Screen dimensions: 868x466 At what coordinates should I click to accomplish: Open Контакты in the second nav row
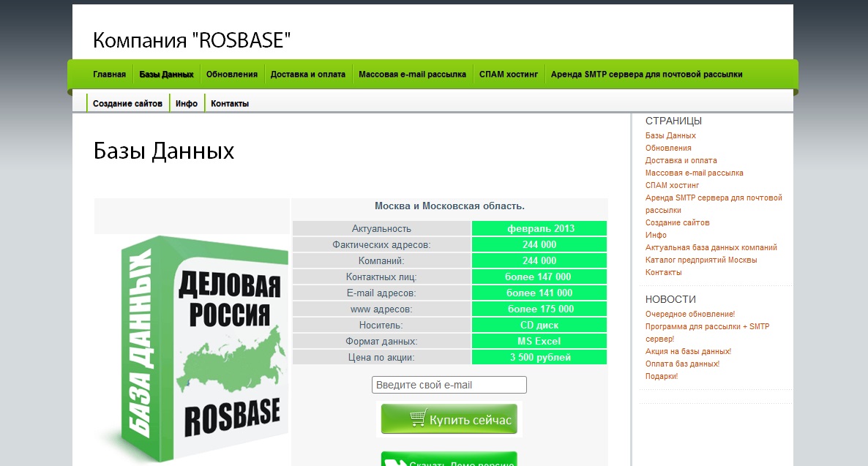(230, 103)
